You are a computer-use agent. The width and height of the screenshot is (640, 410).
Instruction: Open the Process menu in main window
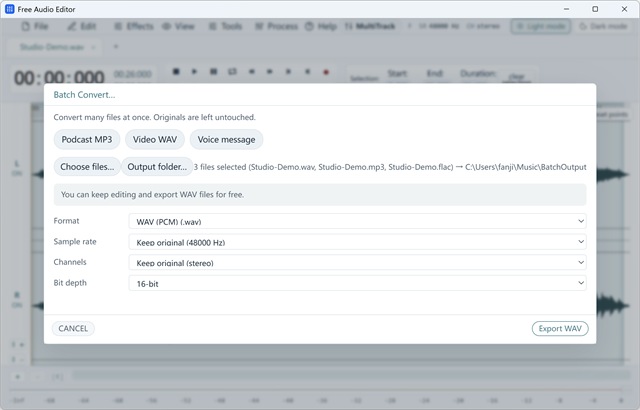[276, 27]
